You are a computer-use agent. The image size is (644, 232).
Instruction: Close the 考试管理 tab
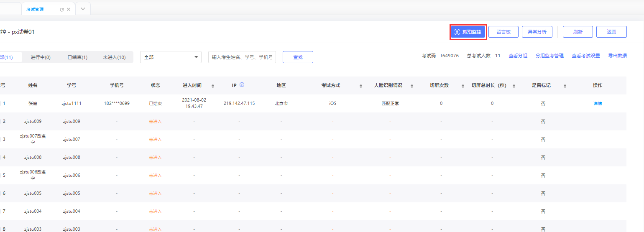[x=69, y=9]
